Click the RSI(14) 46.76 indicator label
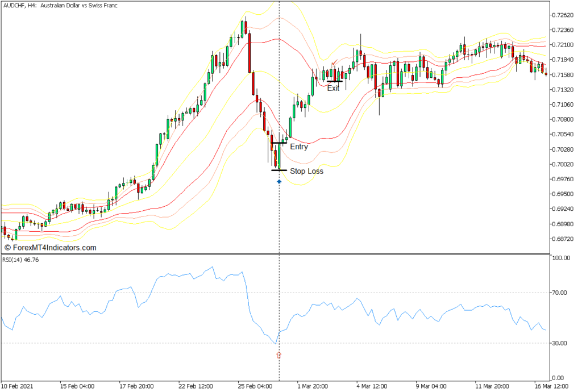The width and height of the screenshot is (582, 392). coord(20,260)
